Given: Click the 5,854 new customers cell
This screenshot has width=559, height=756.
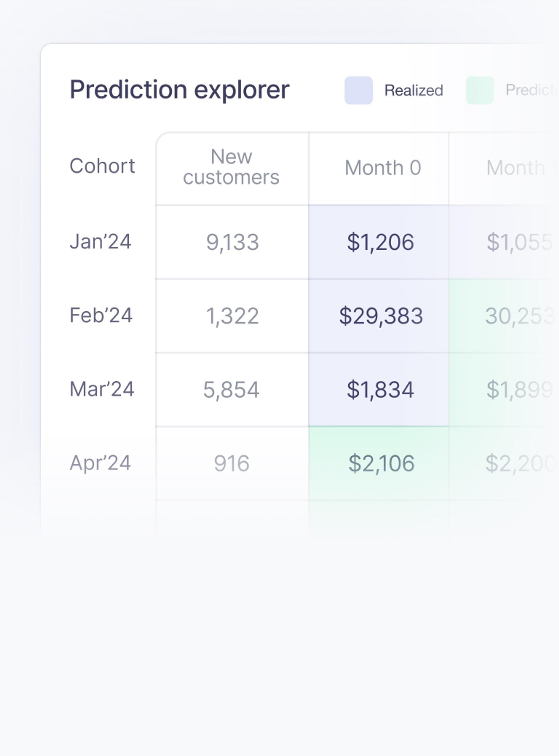Looking at the screenshot, I should point(232,390).
